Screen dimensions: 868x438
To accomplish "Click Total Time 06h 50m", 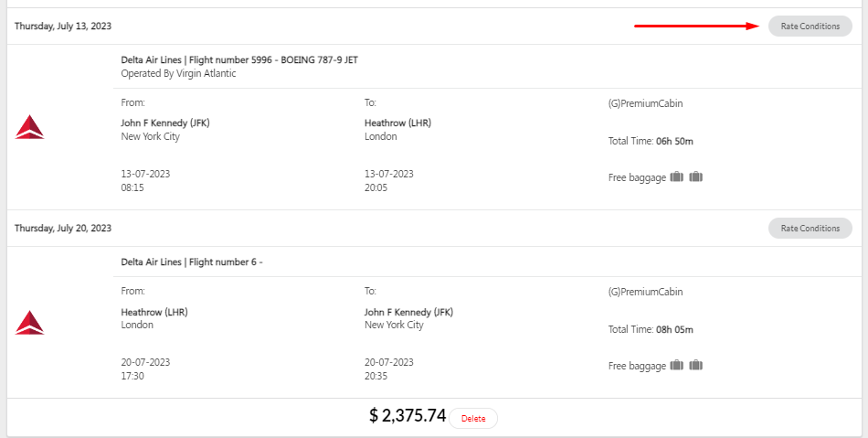I will click(651, 141).
